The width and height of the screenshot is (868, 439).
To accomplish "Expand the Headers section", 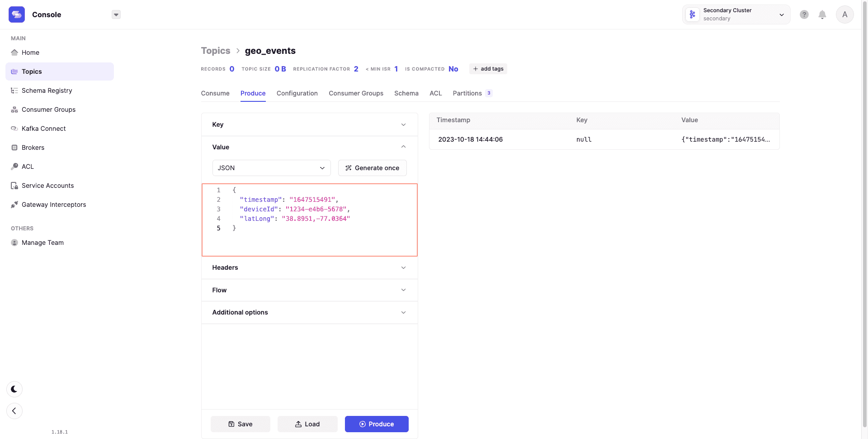I will click(309, 267).
